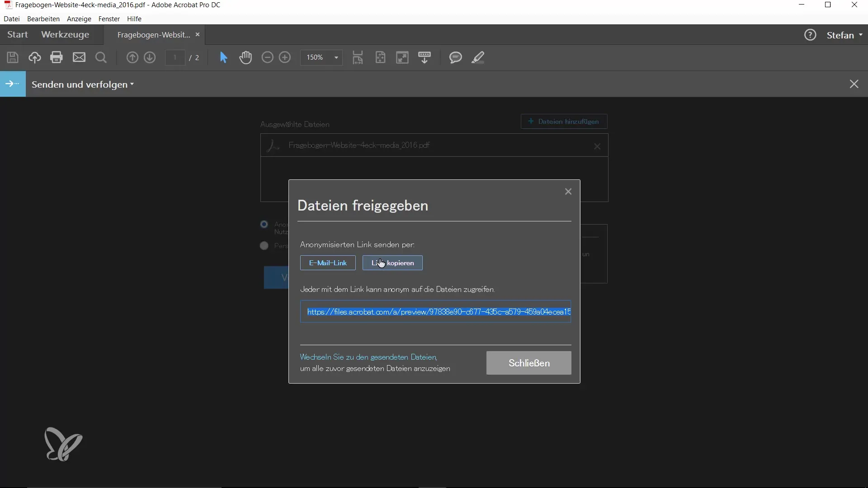Open the Anzeige menu
This screenshot has width=868, height=488.
79,19
